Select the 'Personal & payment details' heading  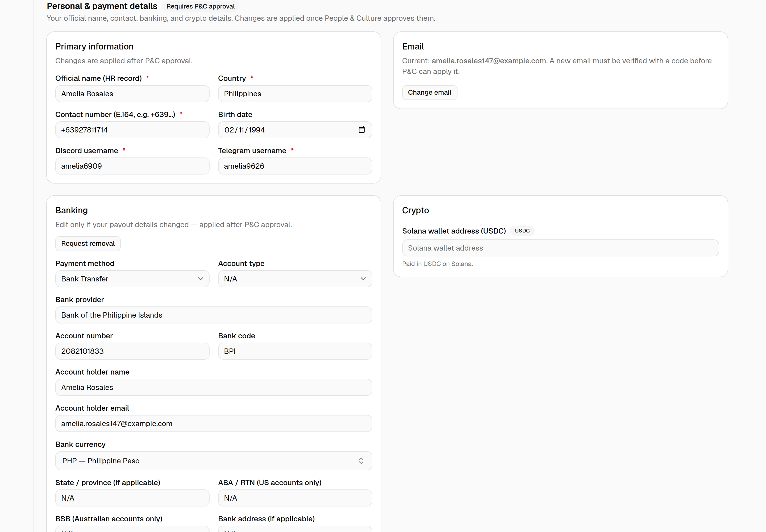point(102,6)
